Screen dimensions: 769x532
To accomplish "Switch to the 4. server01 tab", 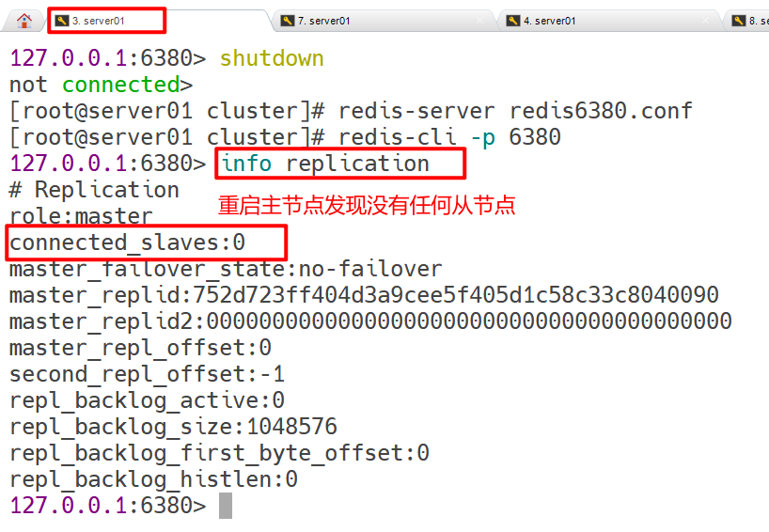I will click(608, 21).
